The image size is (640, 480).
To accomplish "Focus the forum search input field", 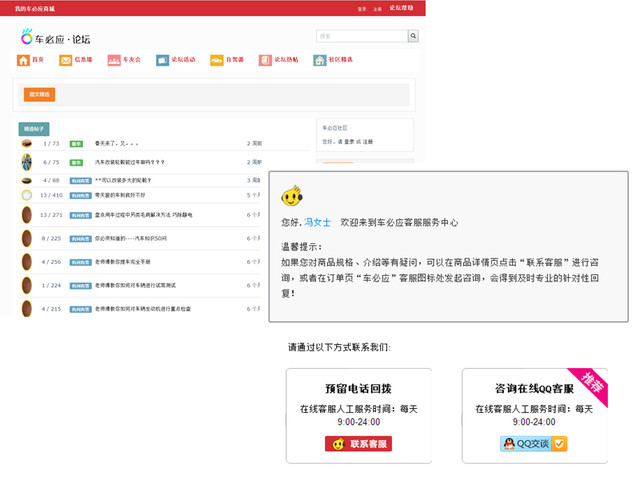I will point(362,36).
